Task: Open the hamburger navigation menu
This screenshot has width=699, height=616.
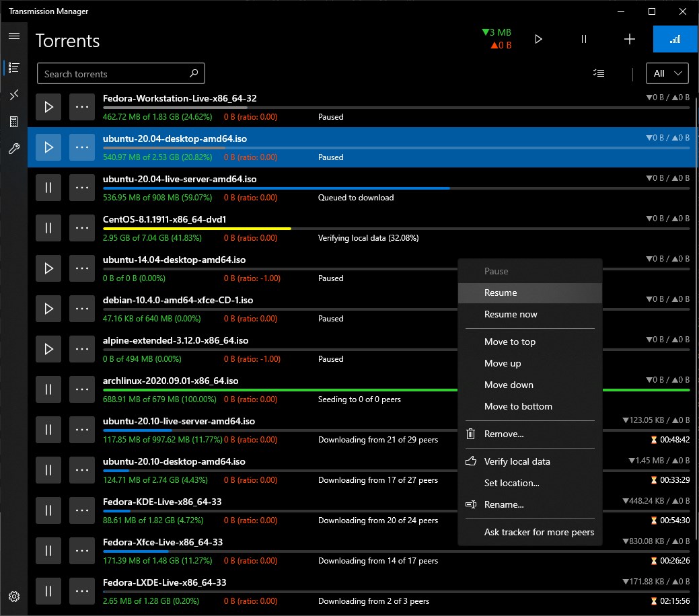Action: [14, 36]
